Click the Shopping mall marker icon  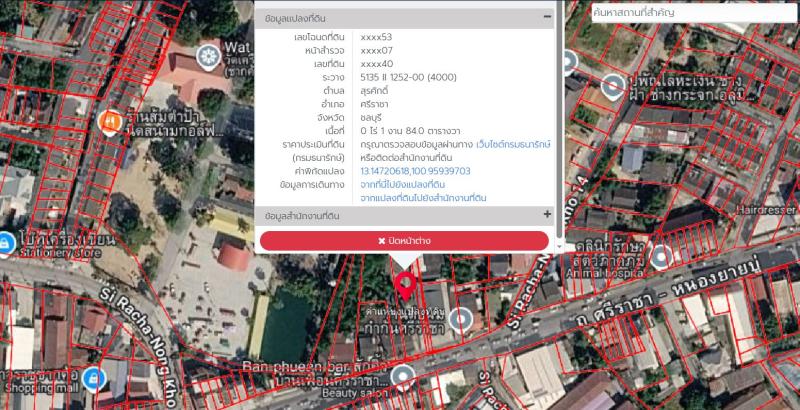click(93, 379)
